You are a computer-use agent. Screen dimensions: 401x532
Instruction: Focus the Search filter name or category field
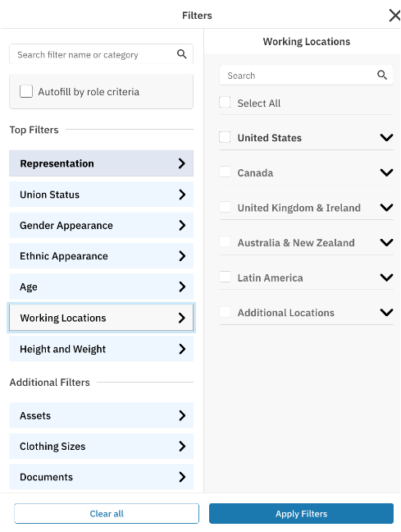pyautogui.click(x=102, y=54)
